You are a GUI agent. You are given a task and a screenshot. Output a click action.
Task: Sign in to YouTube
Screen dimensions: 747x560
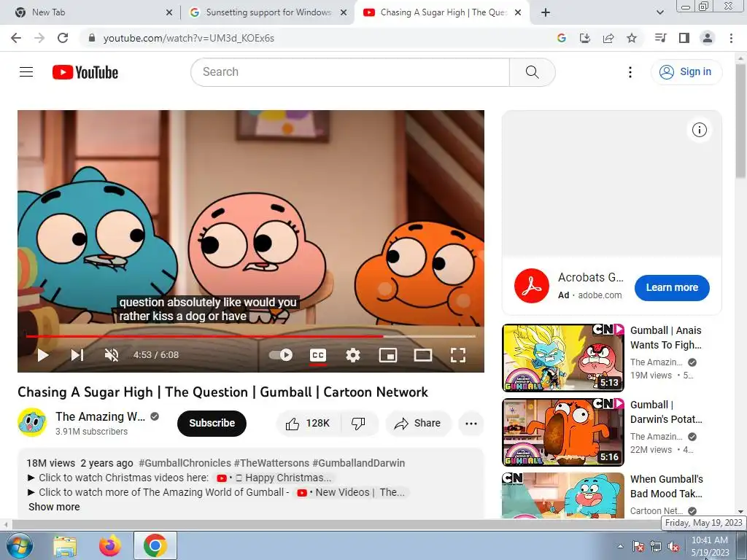tap(686, 72)
